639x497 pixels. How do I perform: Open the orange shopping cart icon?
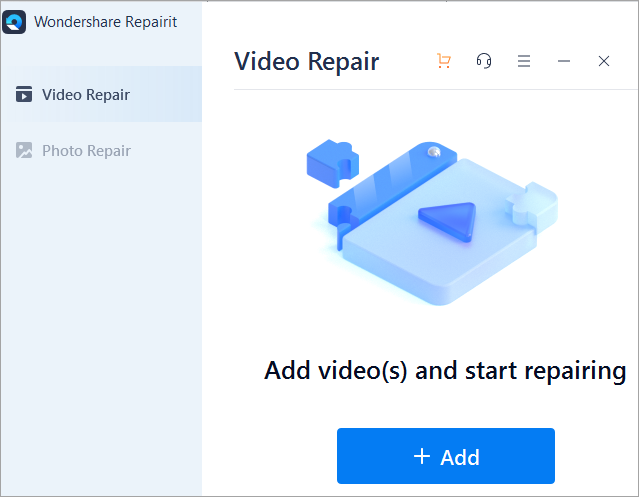pos(444,61)
